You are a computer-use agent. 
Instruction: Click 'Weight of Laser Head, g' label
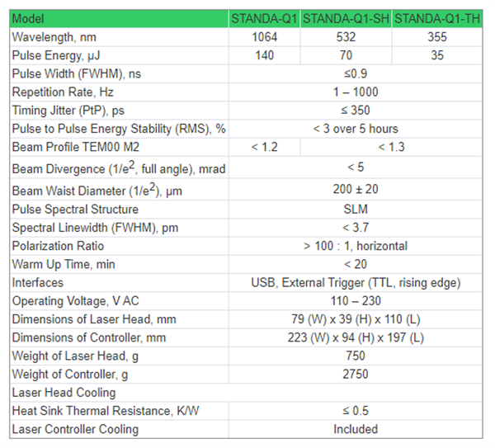[x=75, y=356]
